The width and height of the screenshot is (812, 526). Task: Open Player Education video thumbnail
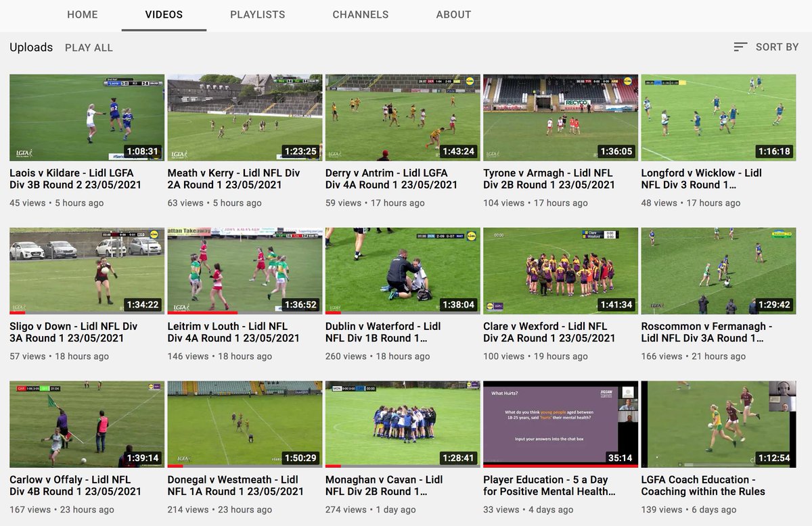[x=560, y=425]
